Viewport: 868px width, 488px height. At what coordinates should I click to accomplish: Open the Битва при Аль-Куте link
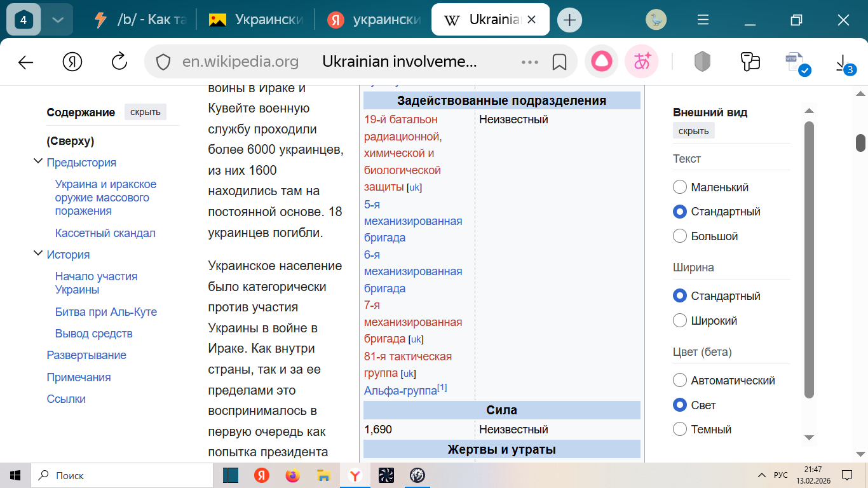pyautogui.click(x=105, y=312)
